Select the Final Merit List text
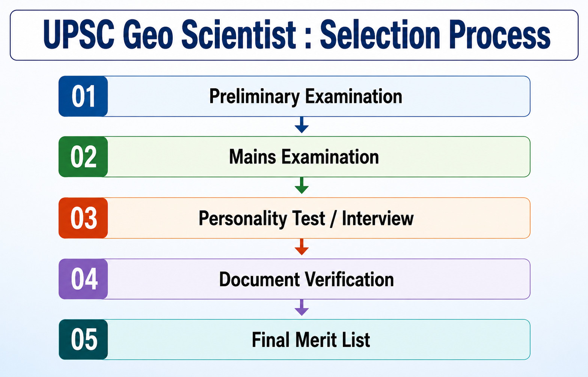 (311, 340)
